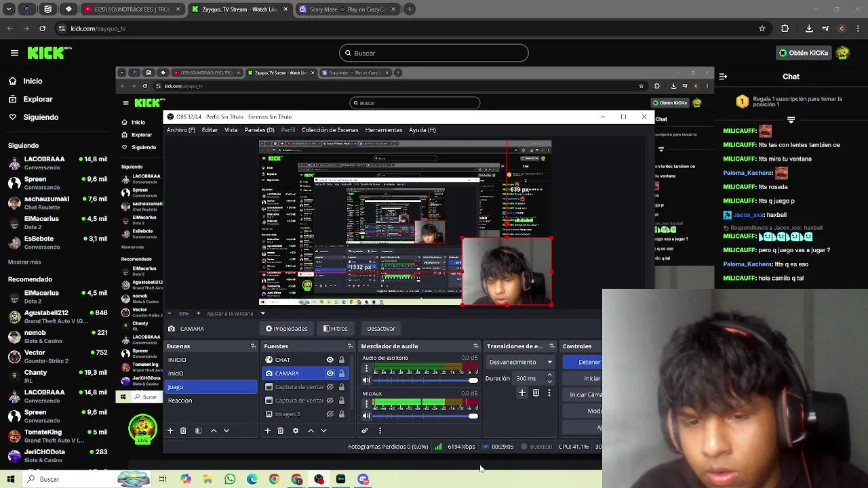Decrease transition Duración with down arrow
The width and height of the screenshot is (868, 488).
[x=549, y=382]
